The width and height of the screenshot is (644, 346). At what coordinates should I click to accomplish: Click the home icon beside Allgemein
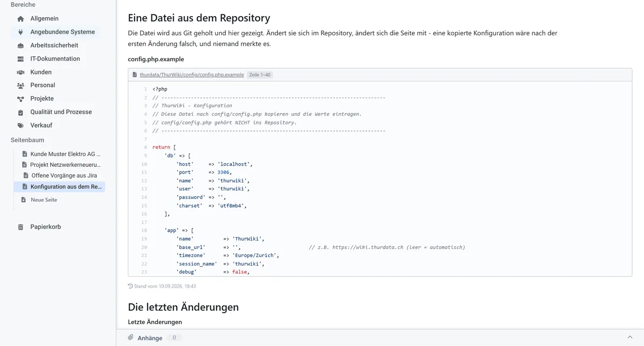[20, 19]
